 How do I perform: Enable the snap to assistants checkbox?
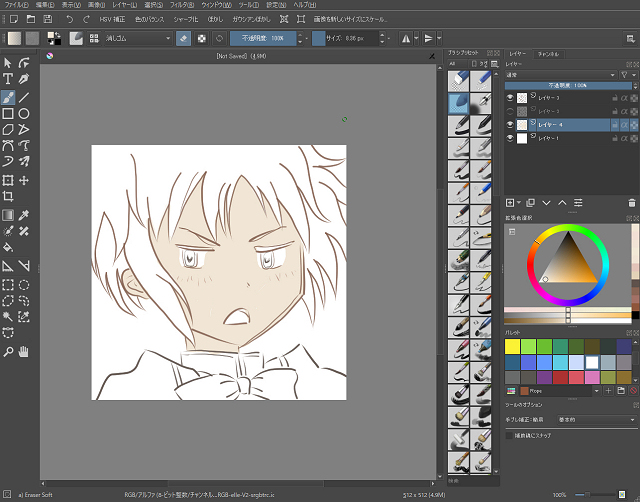click(511, 436)
